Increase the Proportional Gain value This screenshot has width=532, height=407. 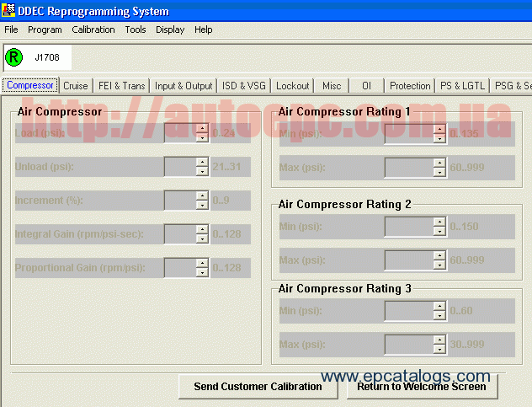tap(202, 263)
